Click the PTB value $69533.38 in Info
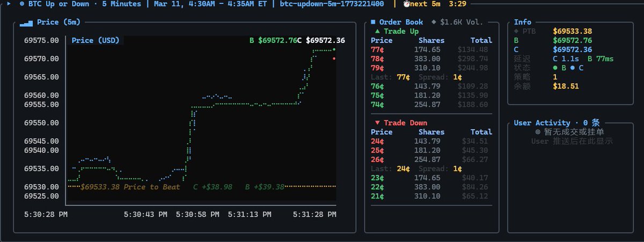The height and width of the screenshot is (242, 644). 573,31
